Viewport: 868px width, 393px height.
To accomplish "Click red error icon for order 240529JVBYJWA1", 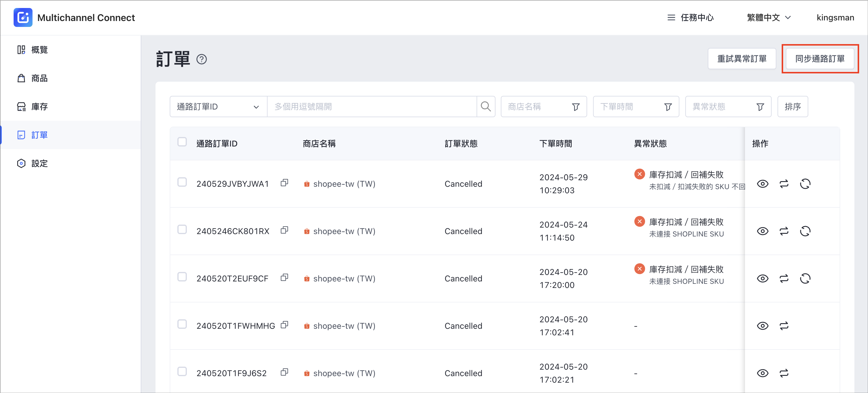I will click(x=639, y=174).
